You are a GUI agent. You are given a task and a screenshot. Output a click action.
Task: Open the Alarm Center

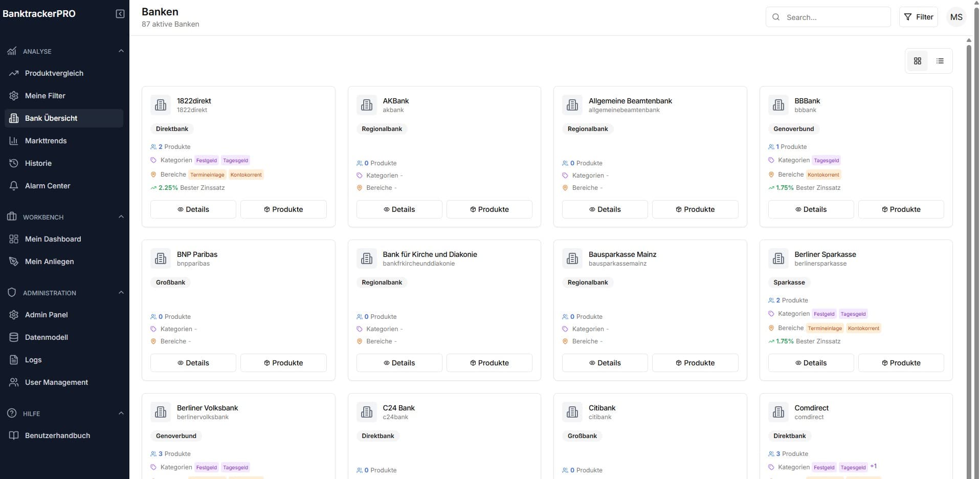(64, 186)
